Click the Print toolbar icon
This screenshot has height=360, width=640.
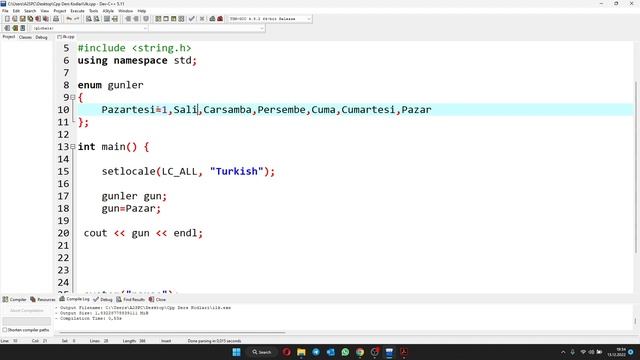pos(56,19)
